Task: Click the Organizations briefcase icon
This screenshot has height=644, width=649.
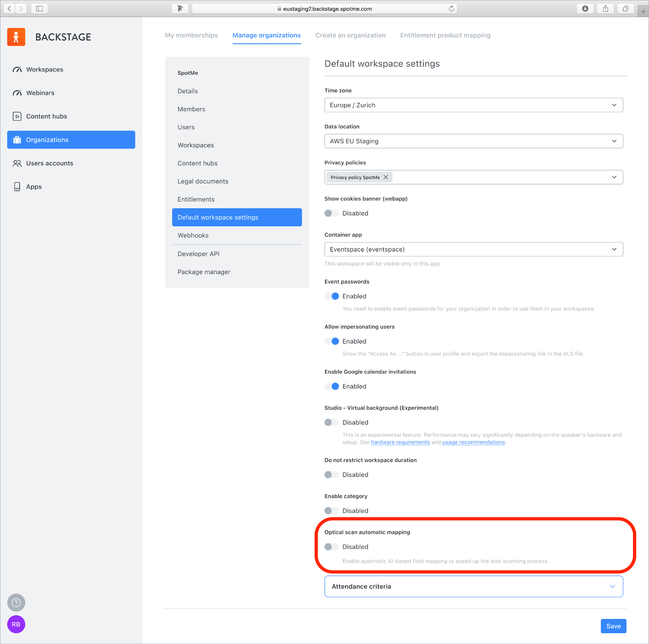Action: pyautogui.click(x=17, y=140)
